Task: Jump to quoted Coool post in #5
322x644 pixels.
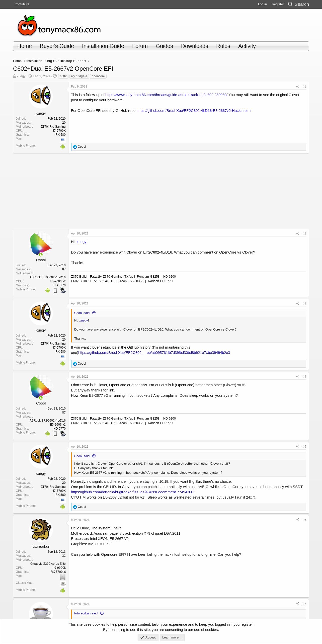Action: pyautogui.click(x=94, y=456)
